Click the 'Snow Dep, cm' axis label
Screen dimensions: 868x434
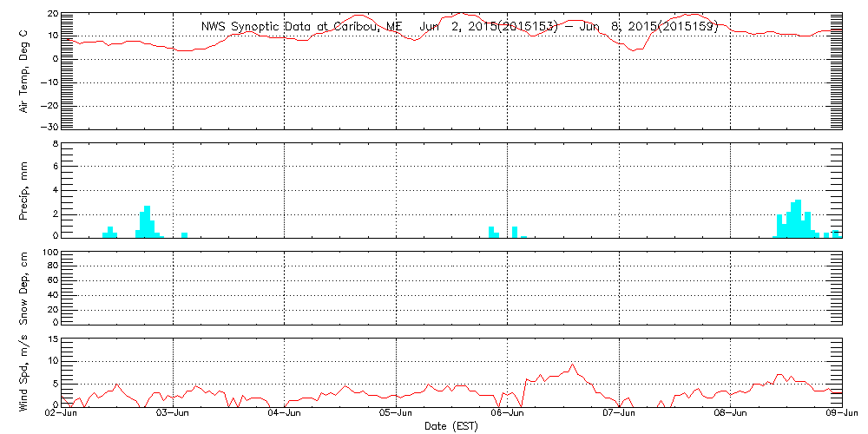click(24, 288)
